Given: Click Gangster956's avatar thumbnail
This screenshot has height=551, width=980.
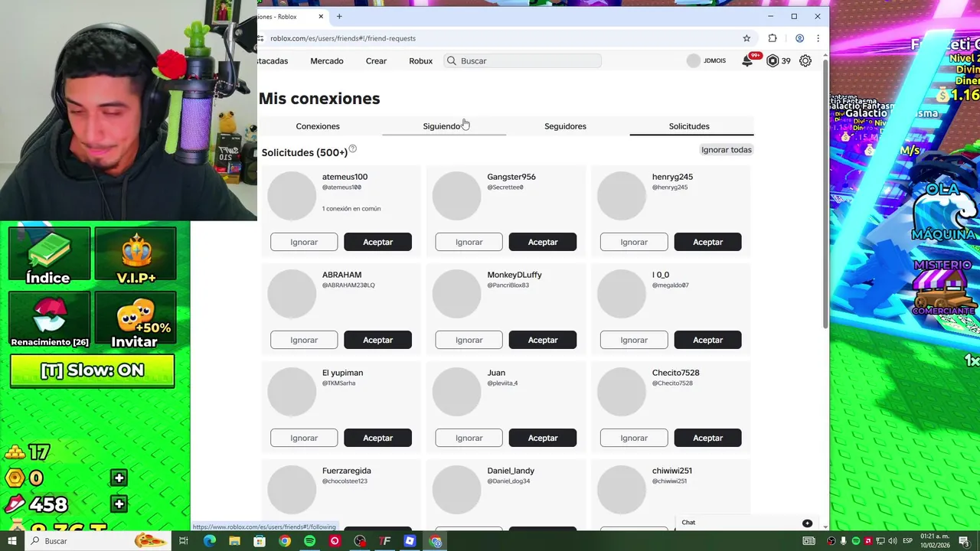Looking at the screenshot, I should tap(457, 196).
